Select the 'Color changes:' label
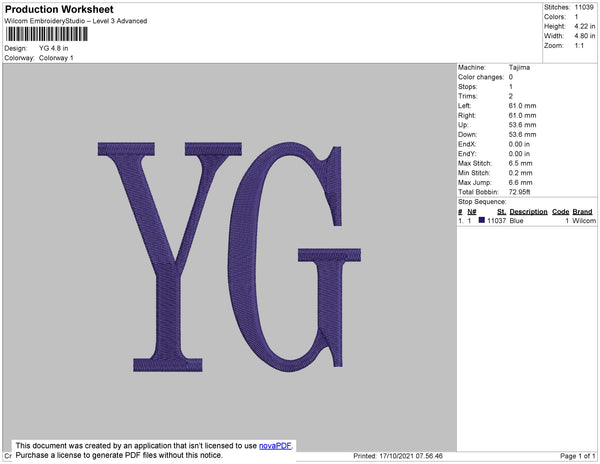This screenshot has height=464, width=600. coord(481,77)
